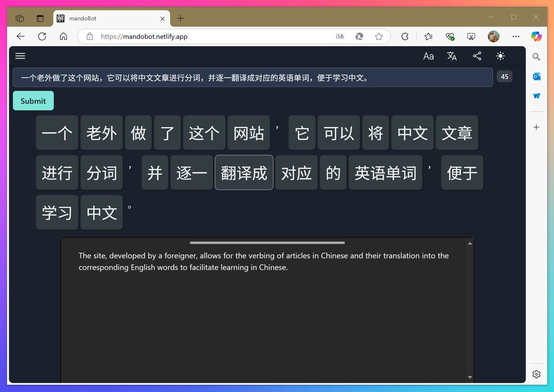
Task: Click the translation panel scroll-down arrow
Action: tap(470, 377)
